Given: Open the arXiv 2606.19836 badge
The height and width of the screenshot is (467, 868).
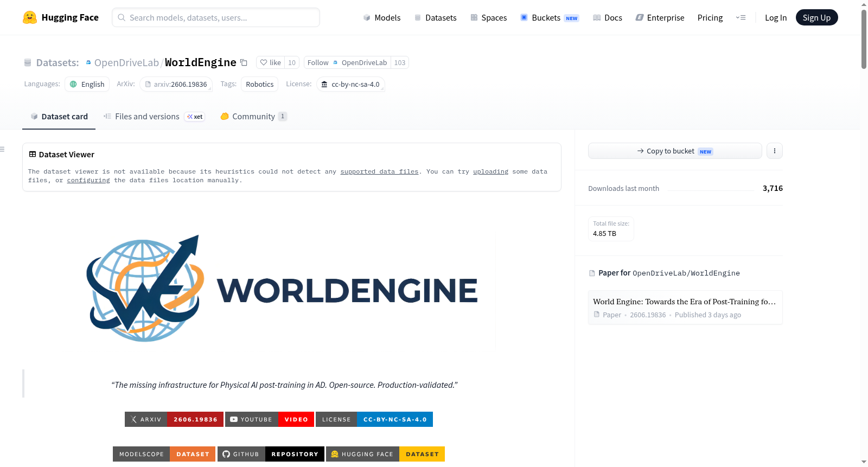Looking at the screenshot, I should point(174,419).
